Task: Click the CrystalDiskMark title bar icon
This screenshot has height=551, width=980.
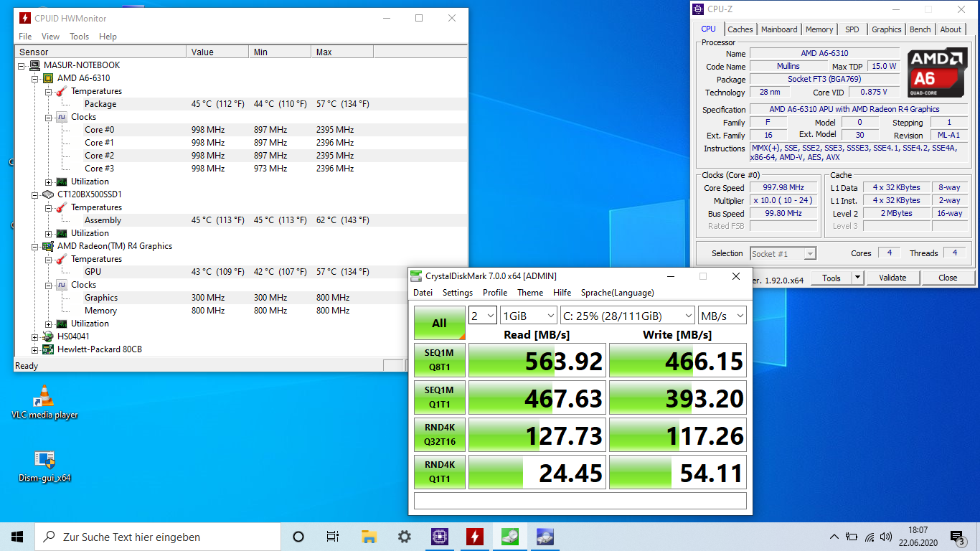Action: [416, 276]
